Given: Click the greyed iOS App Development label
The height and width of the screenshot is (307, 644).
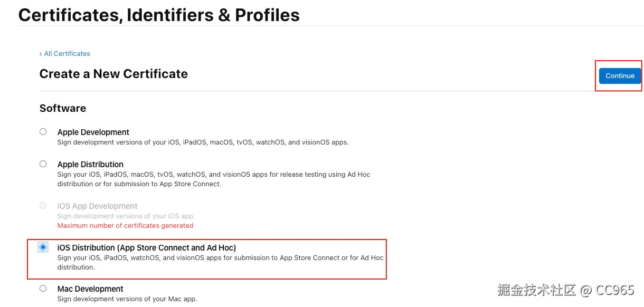Looking at the screenshot, I should click(x=98, y=206).
